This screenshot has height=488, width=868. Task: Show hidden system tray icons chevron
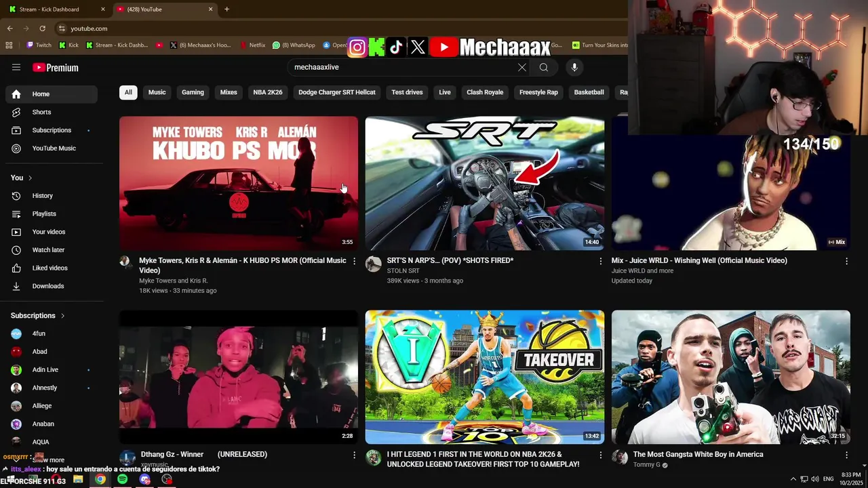pyautogui.click(x=793, y=479)
